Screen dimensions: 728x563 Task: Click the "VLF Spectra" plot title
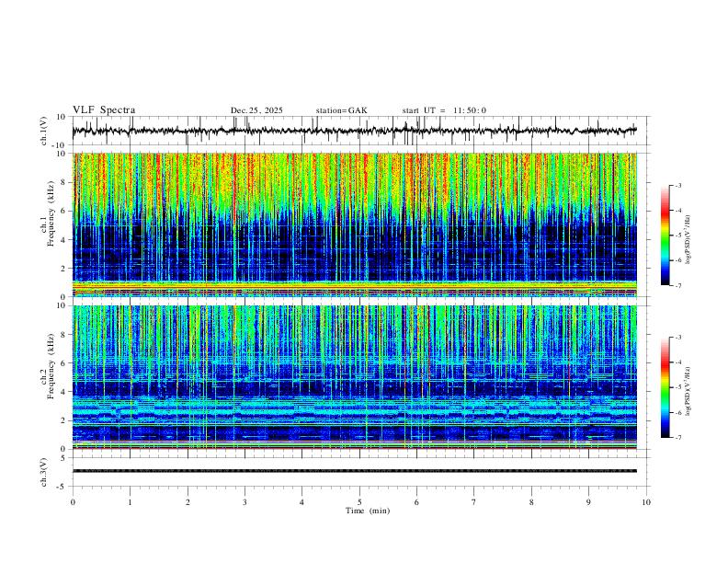point(104,110)
